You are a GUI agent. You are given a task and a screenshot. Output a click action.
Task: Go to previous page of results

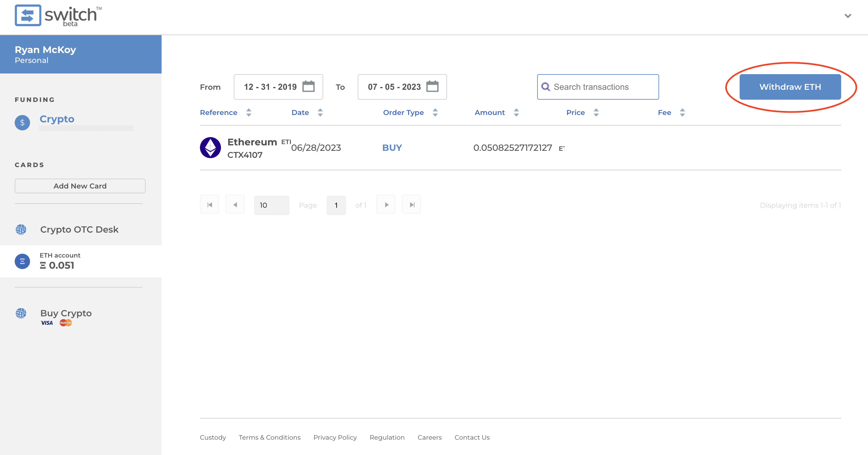click(235, 204)
